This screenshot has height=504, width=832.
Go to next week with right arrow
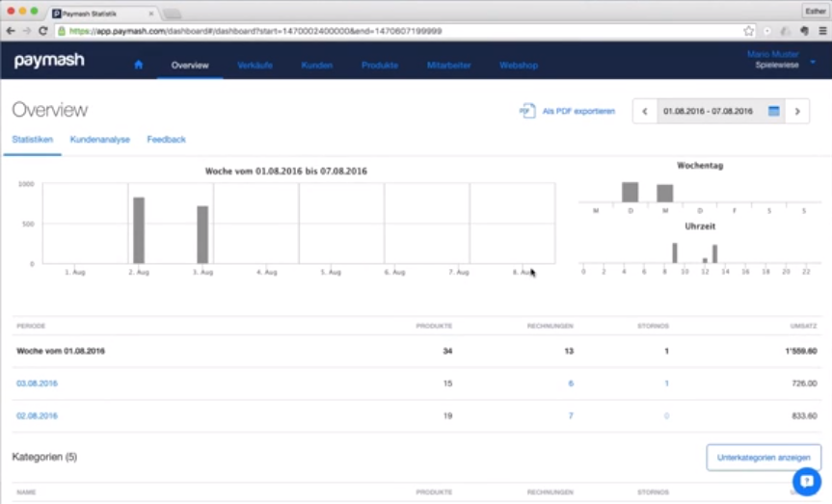point(796,111)
